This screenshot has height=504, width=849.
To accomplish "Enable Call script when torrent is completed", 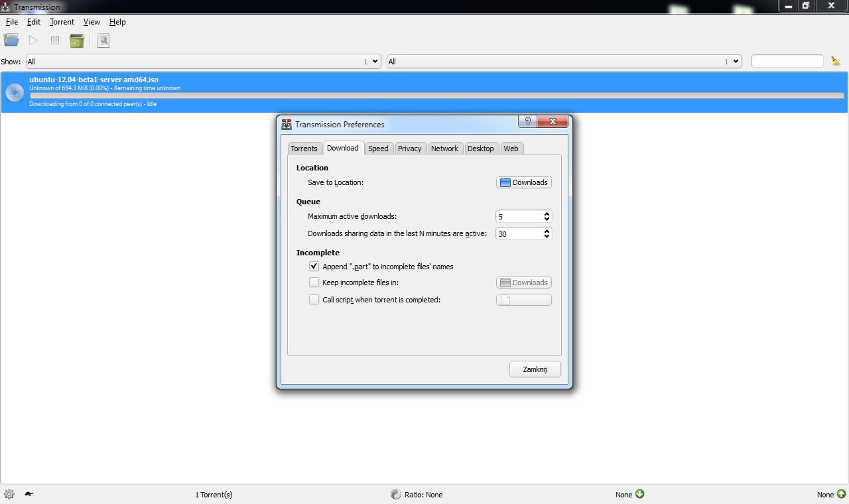I will [x=314, y=300].
